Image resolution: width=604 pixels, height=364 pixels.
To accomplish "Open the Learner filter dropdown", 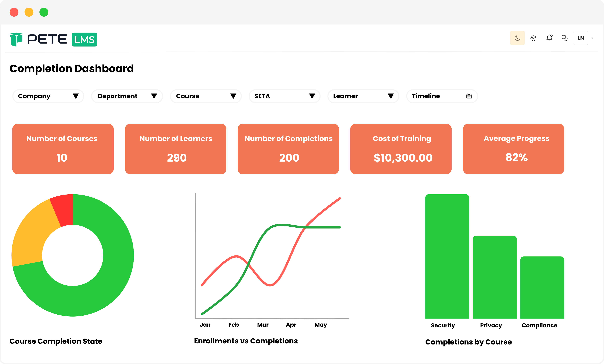I will (x=363, y=96).
